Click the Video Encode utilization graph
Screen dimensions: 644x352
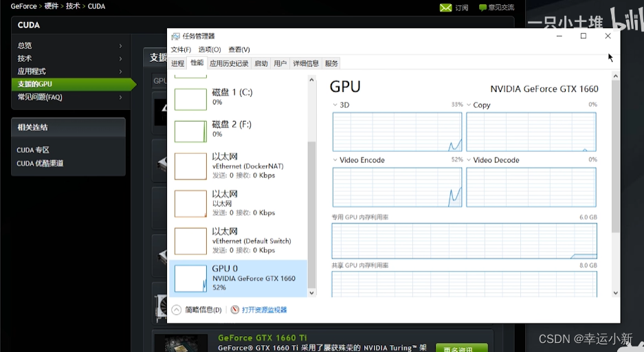point(397,187)
